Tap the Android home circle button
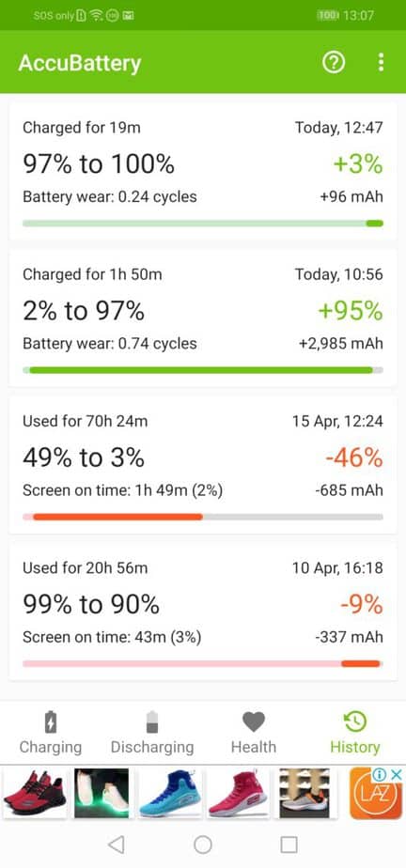The height and width of the screenshot is (868, 406). 203,845
